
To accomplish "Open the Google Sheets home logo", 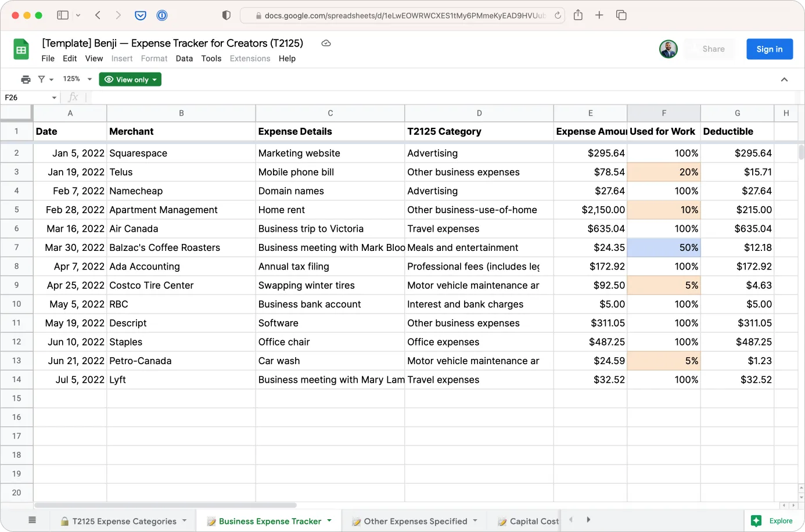I will click(x=21, y=49).
